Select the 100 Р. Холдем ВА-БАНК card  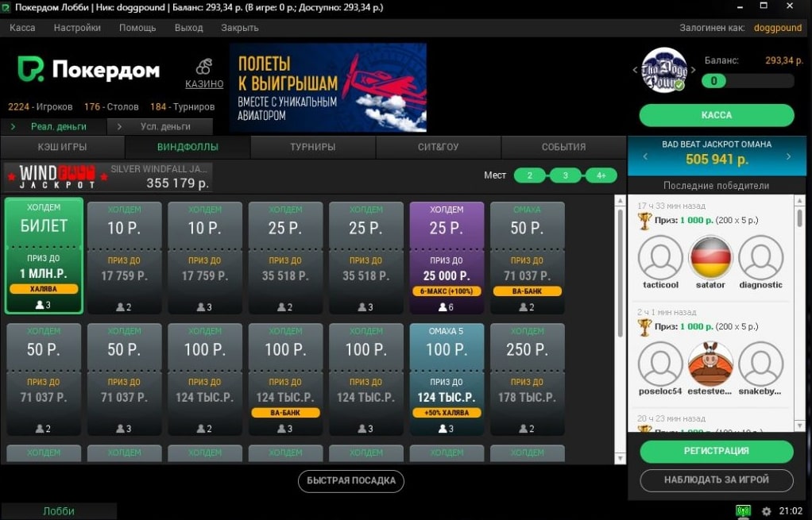(x=285, y=379)
